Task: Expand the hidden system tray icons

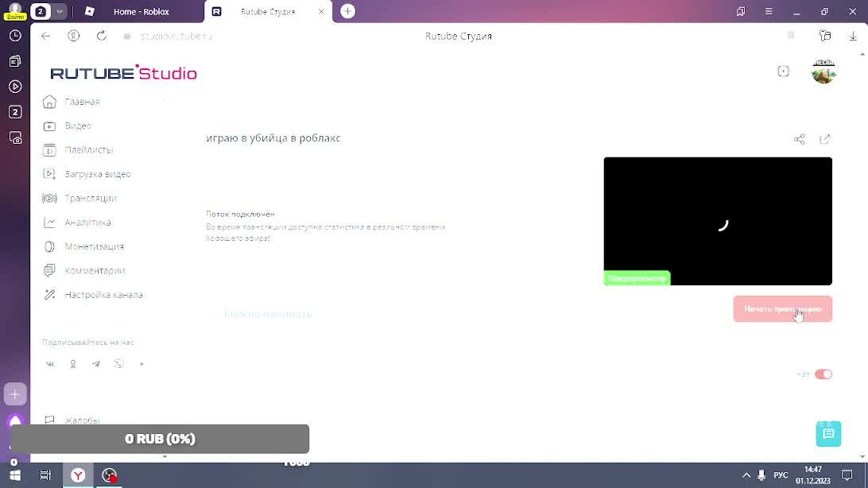Action: coord(746,475)
